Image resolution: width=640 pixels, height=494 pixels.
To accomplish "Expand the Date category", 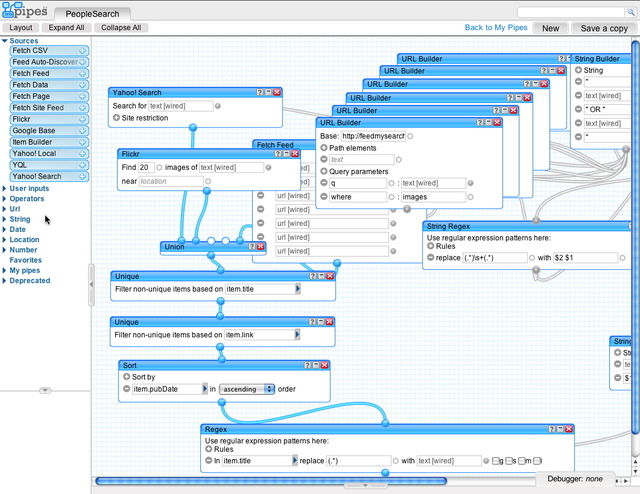I will coord(4,229).
